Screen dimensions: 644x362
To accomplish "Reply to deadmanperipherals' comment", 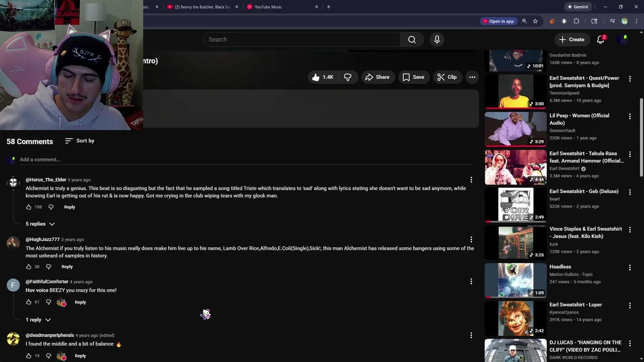I will click(x=80, y=356).
